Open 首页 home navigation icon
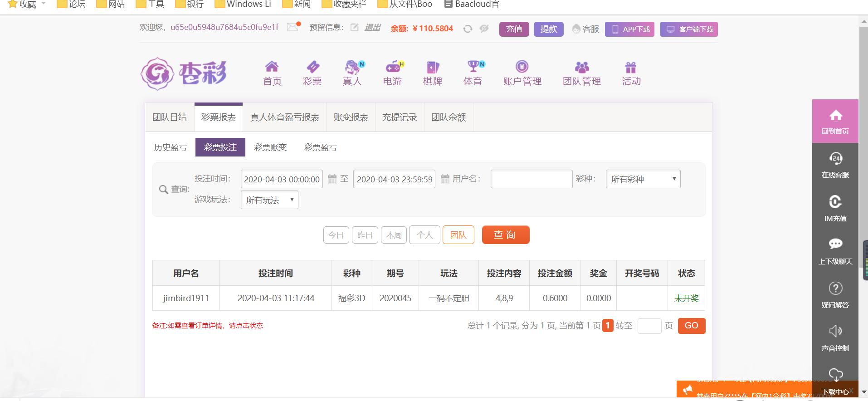 (272, 67)
